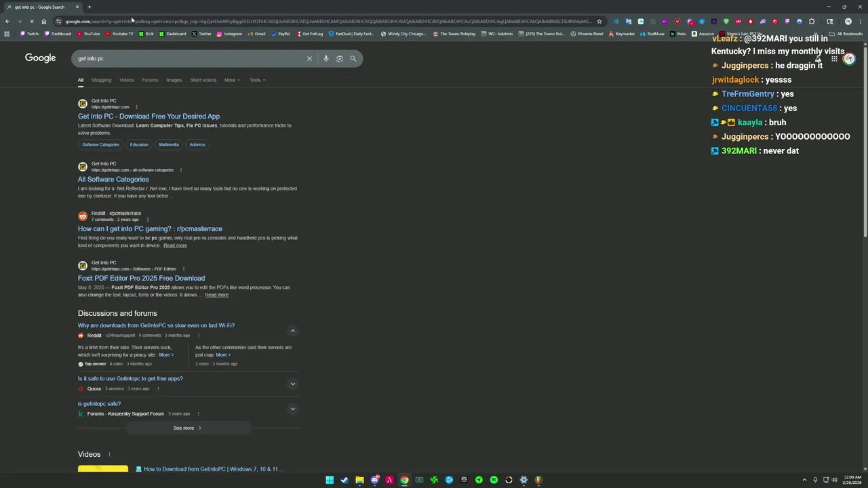Viewport: 868px width, 488px height.
Task: Click the Antivirus sitelink chip
Action: (x=197, y=144)
